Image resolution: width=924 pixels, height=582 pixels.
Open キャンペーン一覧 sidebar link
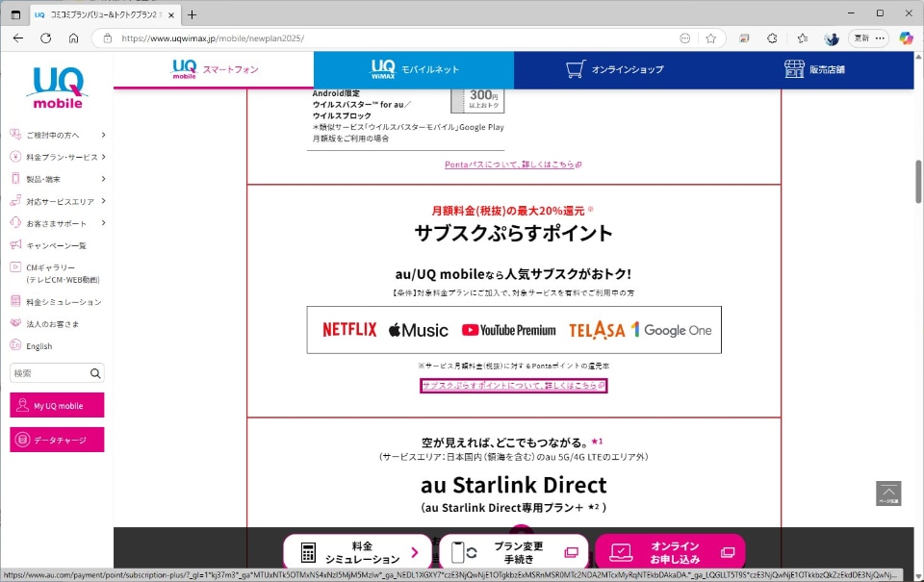(49, 245)
